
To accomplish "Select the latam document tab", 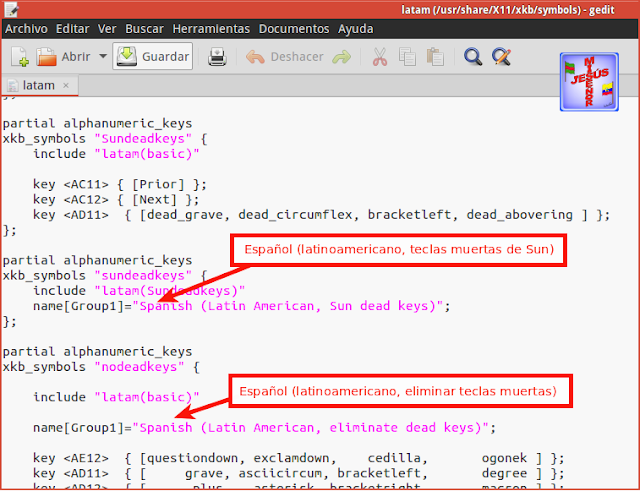I will [x=39, y=85].
